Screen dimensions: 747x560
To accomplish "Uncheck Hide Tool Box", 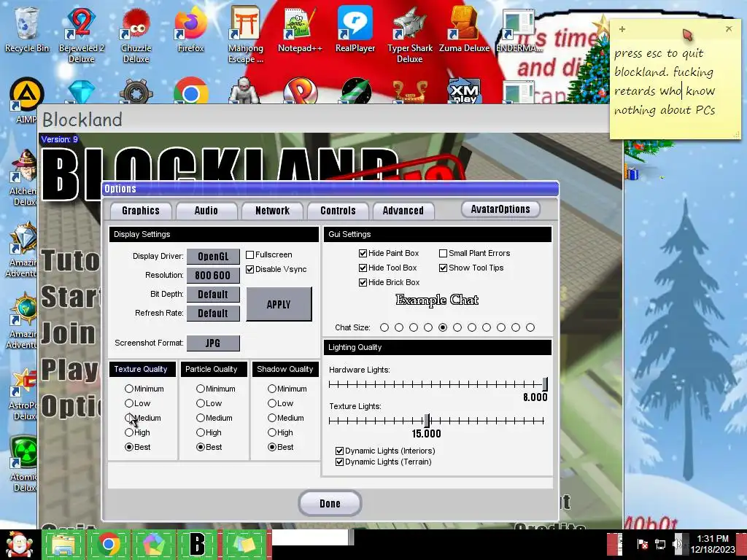I will click(363, 268).
